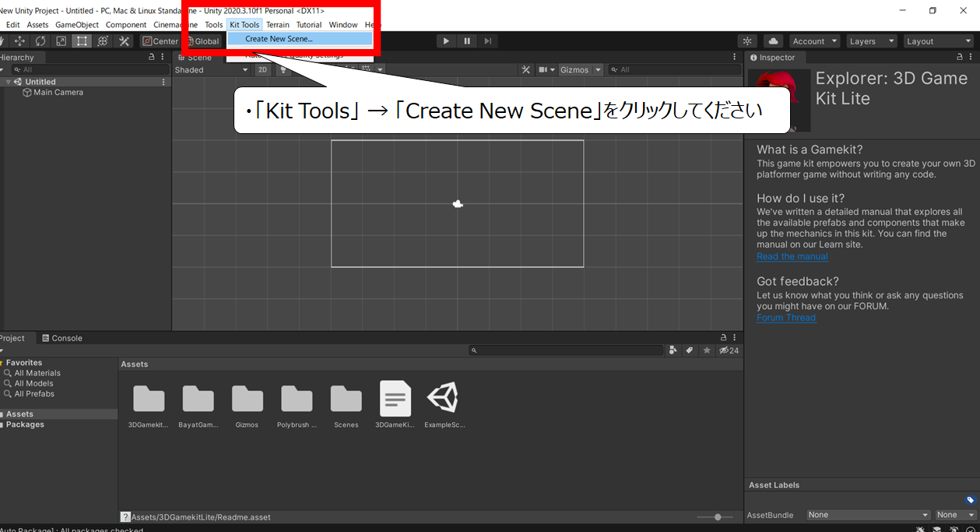Toggle the Project panel lock
Screen dimensions: 980x532
click(x=723, y=337)
